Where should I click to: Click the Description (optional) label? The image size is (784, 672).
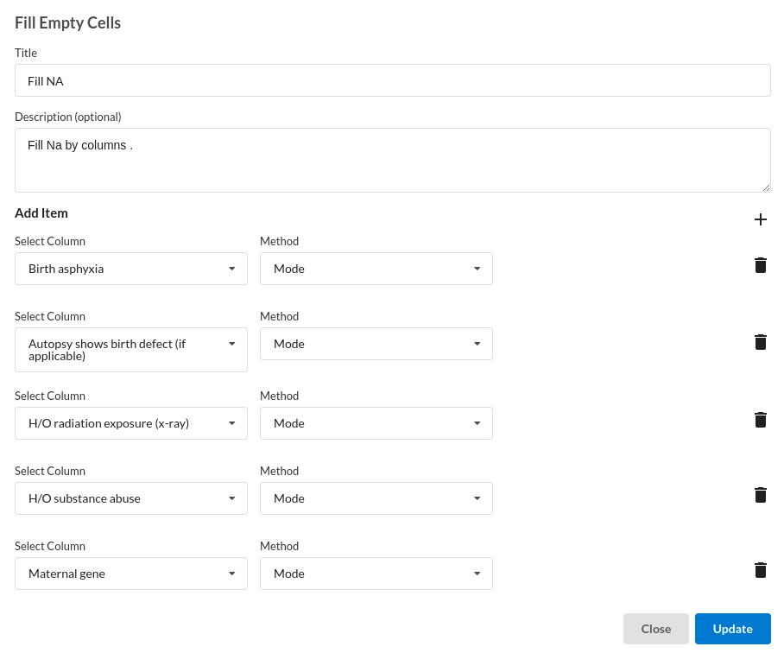[68, 117]
